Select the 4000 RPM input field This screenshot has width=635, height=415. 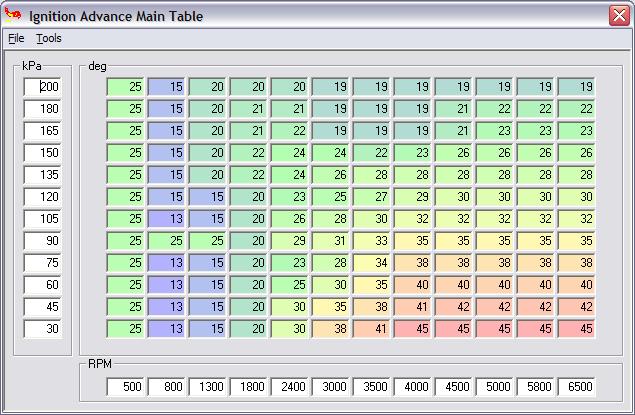412,387
